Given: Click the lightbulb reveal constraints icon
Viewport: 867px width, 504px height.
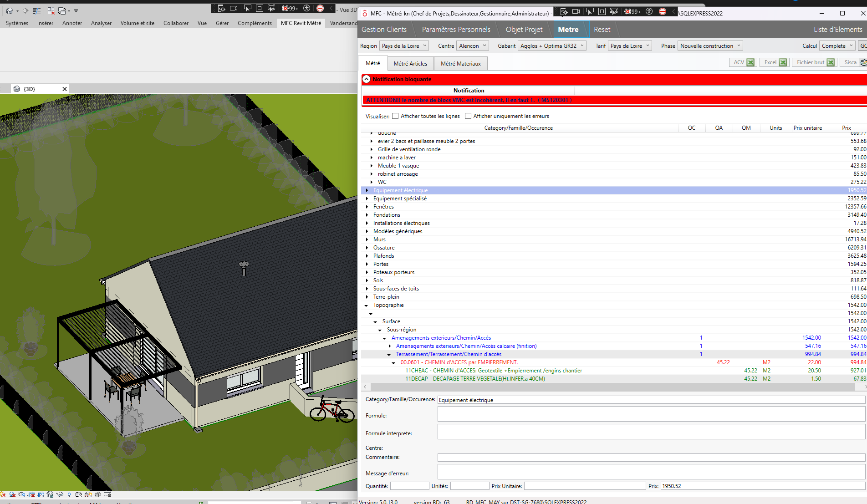Looking at the screenshot, I should [69, 494].
